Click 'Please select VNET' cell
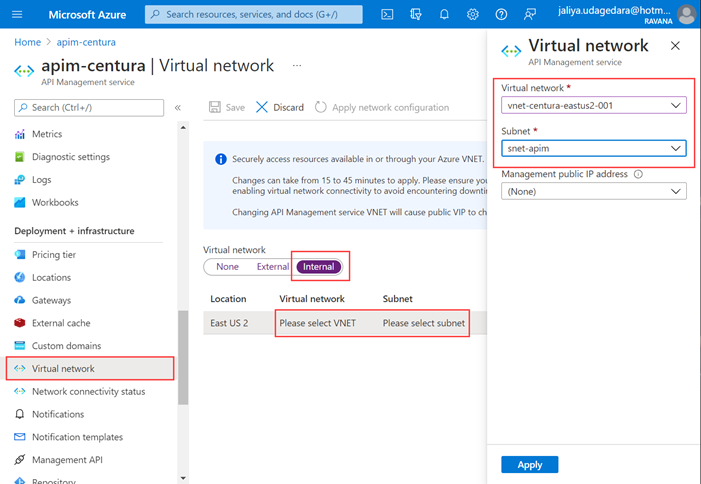Viewport: 701px width, 484px height. click(x=317, y=323)
